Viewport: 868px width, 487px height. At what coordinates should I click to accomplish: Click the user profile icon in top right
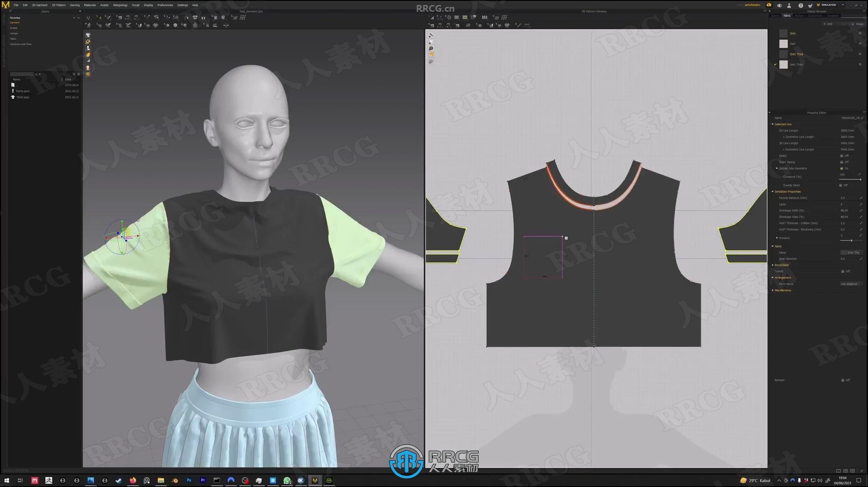789,5
